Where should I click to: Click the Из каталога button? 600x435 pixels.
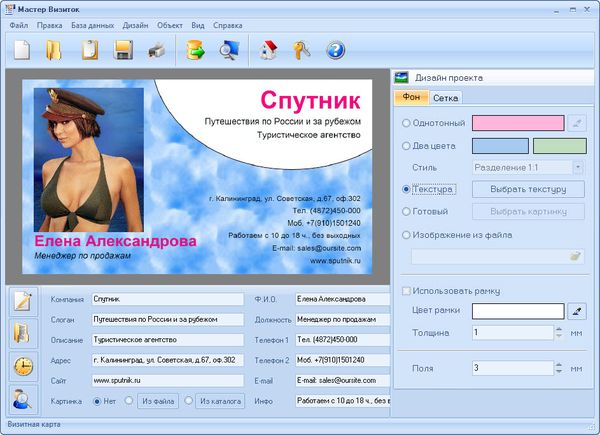[218, 401]
